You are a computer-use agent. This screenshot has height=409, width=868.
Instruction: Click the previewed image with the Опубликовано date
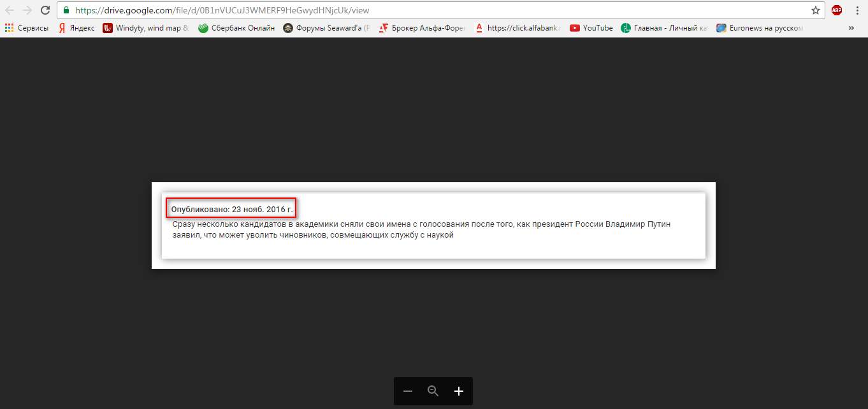click(433, 226)
